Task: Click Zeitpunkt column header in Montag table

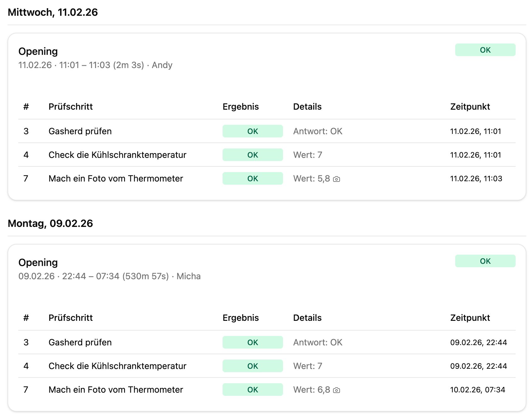Action: 470,318
